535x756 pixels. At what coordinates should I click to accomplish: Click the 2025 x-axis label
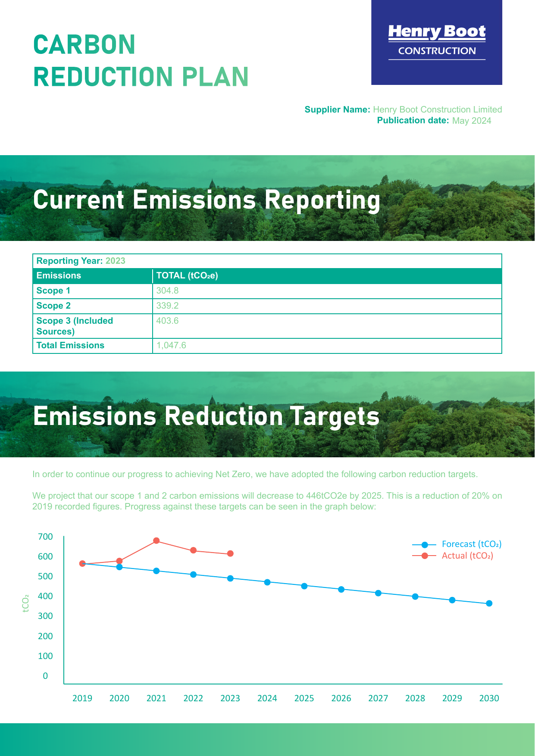coord(304,698)
